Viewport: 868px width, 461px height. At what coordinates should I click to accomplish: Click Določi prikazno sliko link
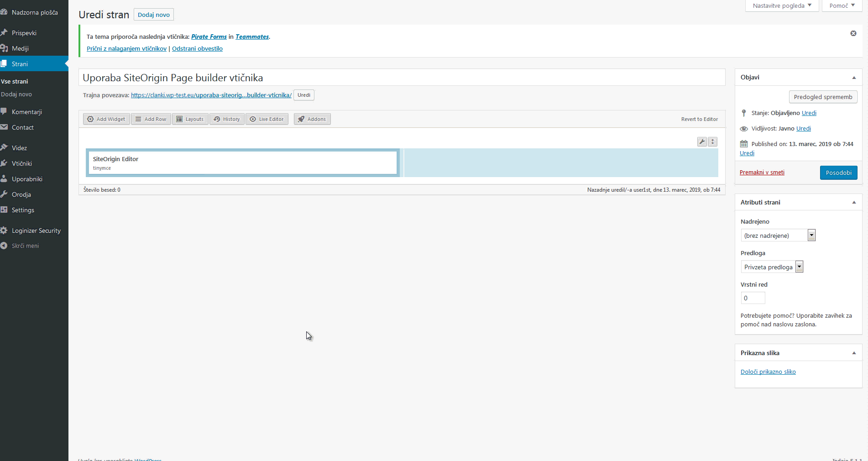(768, 372)
